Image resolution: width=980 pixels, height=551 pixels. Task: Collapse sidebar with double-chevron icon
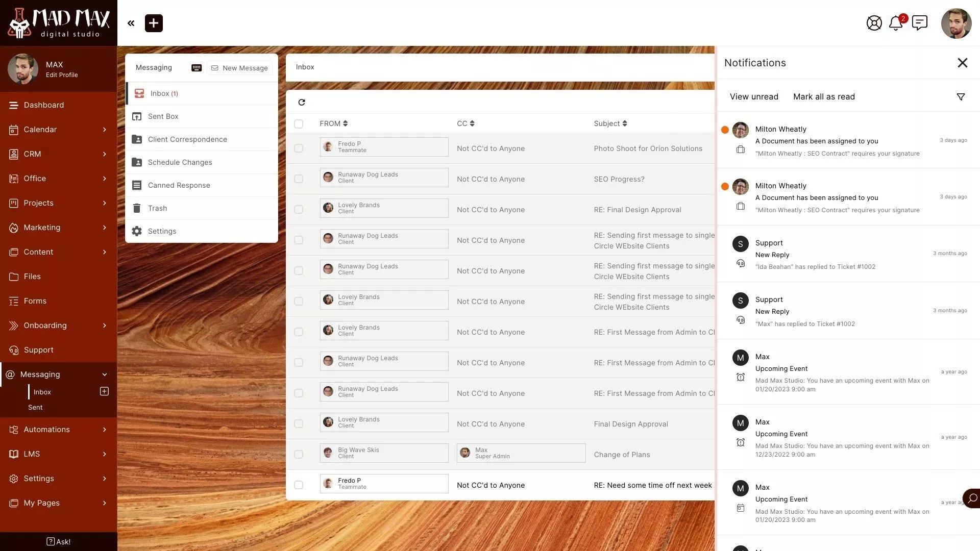pos(131,23)
